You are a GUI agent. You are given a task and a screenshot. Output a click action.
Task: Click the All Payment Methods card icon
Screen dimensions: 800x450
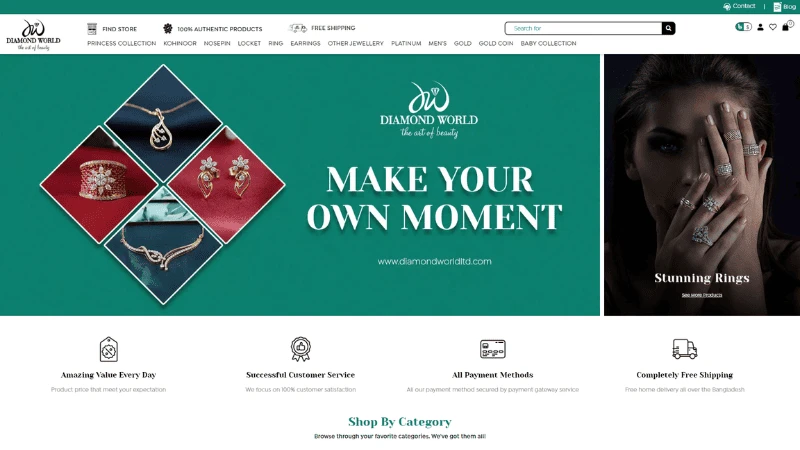pyautogui.click(x=492, y=349)
